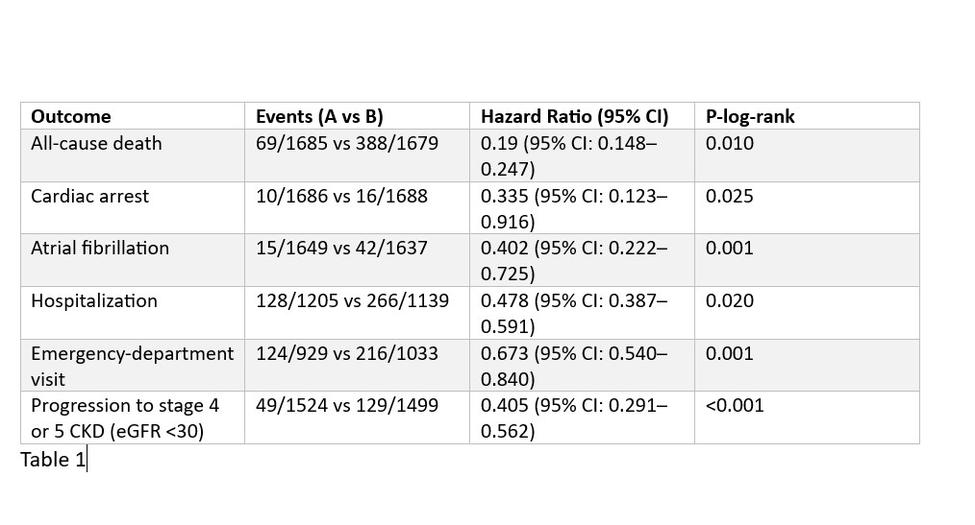Select the "Hazard Ratio (95% CI)" header cell
The height and width of the screenshot is (525, 975).
click(x=574, y=116)
